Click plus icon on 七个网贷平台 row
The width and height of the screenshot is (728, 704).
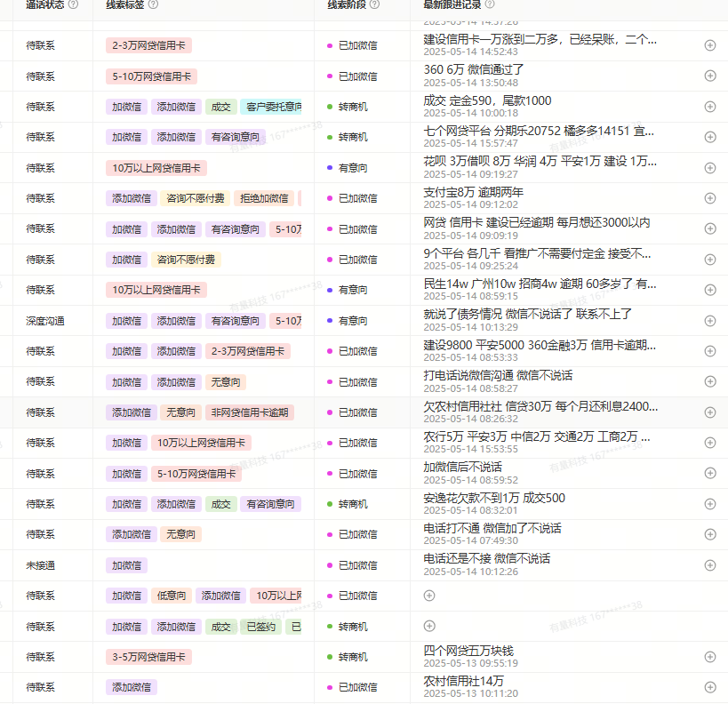pyautogui.click(x=710, y=137)
